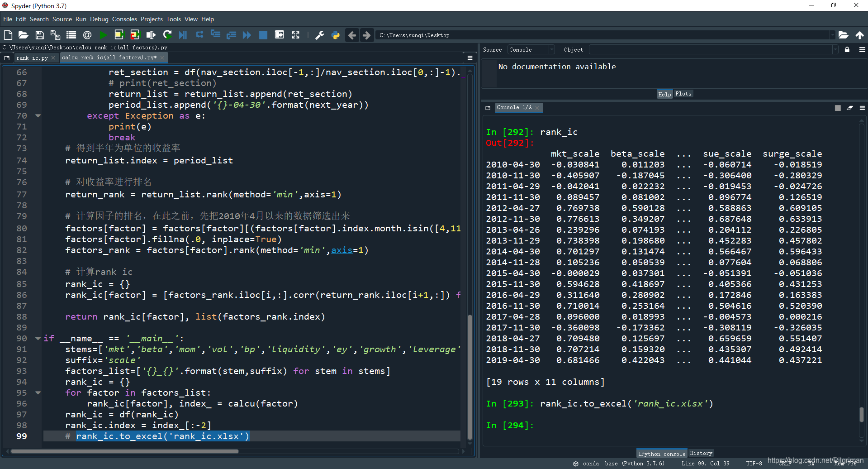Run the file with the green play icon
This screenshot has height=469, width=868.
pos(103,35)
